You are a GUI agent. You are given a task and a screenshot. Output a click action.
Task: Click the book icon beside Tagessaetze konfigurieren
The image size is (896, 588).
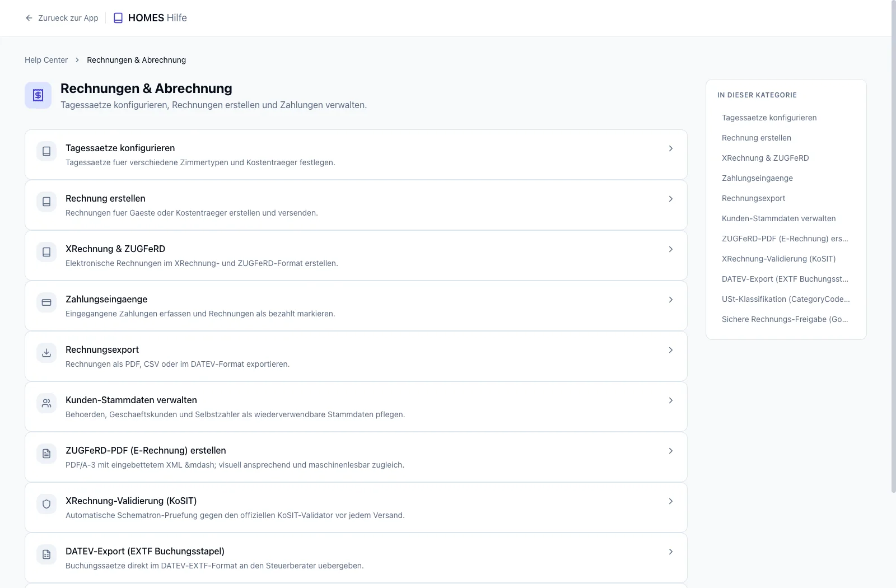(x=46, y=151)
